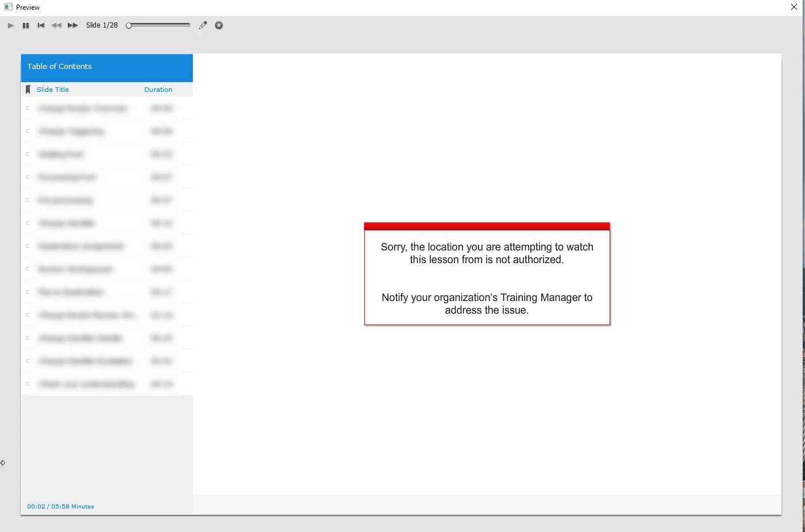The height and width of the screenshot is (532, 805).
Task: Click the Preview window title icon
Action: [9, 7]
